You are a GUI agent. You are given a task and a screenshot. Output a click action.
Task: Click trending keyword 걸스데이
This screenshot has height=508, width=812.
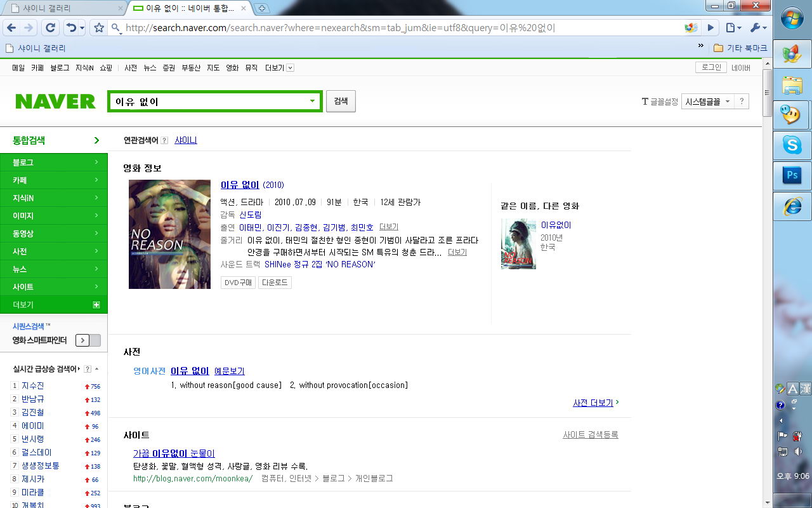pyautogui.click(x=37, y=453)
